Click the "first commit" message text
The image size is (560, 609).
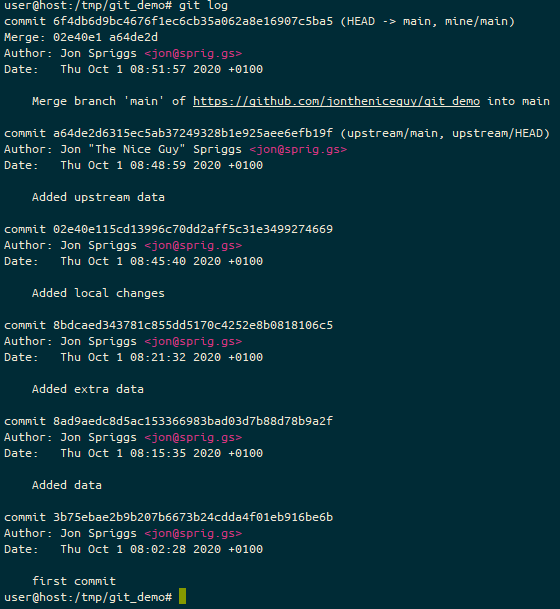(74, 581)
